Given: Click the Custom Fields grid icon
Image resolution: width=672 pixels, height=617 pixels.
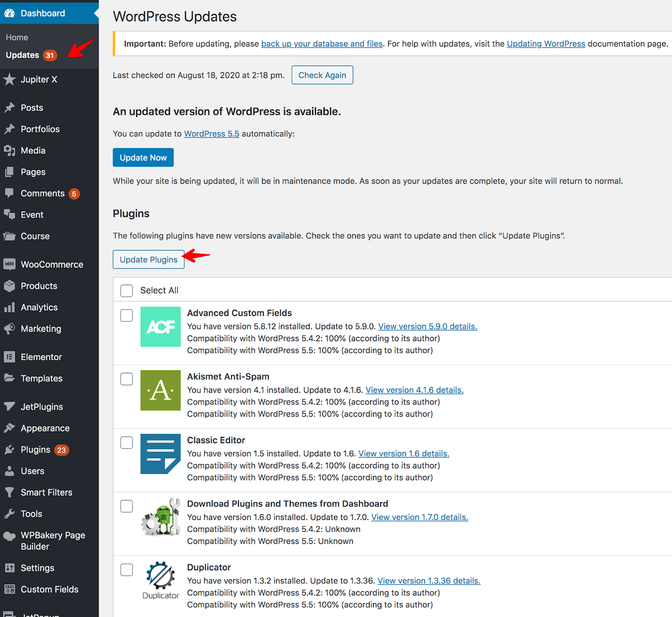Looking at the screenshot, I should pyautogui.click(x=10, y=590).
